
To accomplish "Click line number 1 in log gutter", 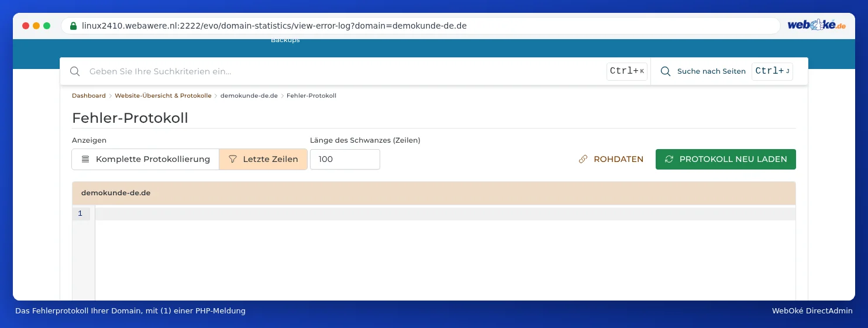I will pos(80,213).
